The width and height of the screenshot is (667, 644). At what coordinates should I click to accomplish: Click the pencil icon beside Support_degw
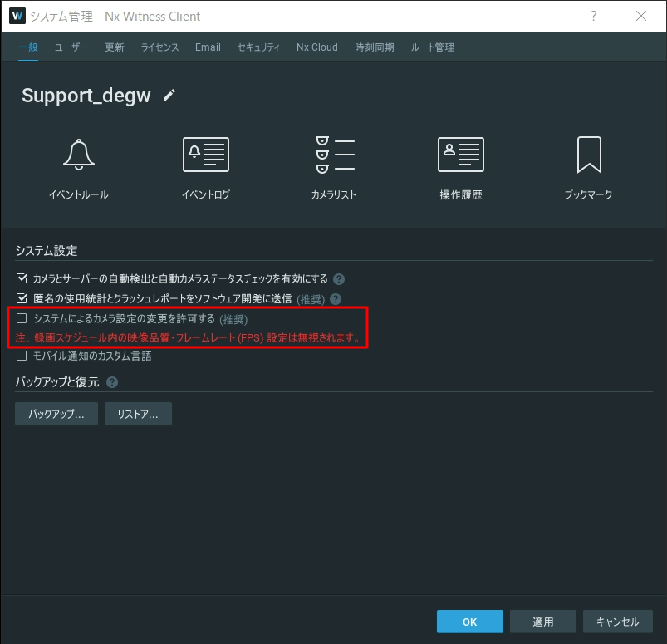[169, 95]
